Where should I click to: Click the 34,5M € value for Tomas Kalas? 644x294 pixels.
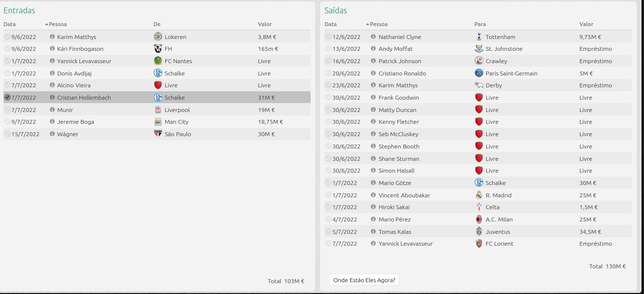(x=590, y=232)
